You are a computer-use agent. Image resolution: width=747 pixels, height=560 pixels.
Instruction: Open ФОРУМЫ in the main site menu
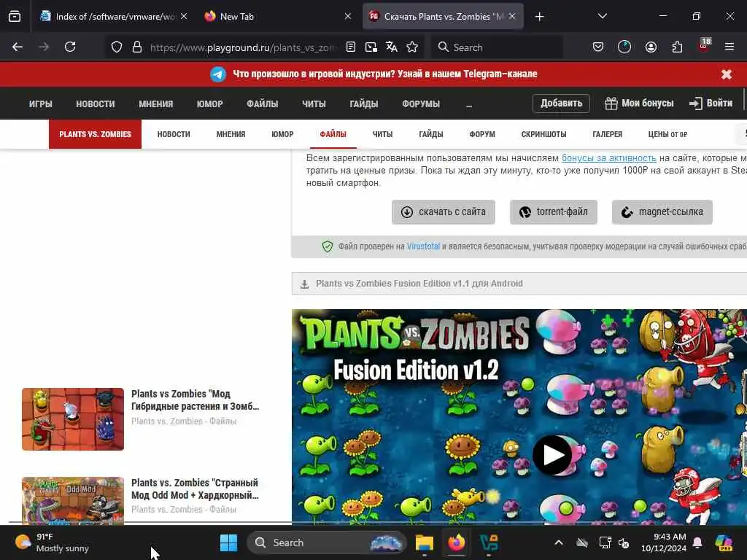[x=421, y=104]
